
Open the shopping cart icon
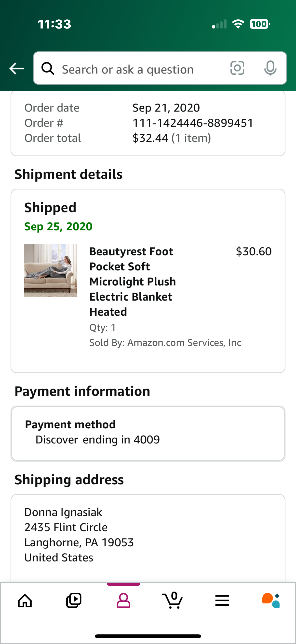click(172, 600)
